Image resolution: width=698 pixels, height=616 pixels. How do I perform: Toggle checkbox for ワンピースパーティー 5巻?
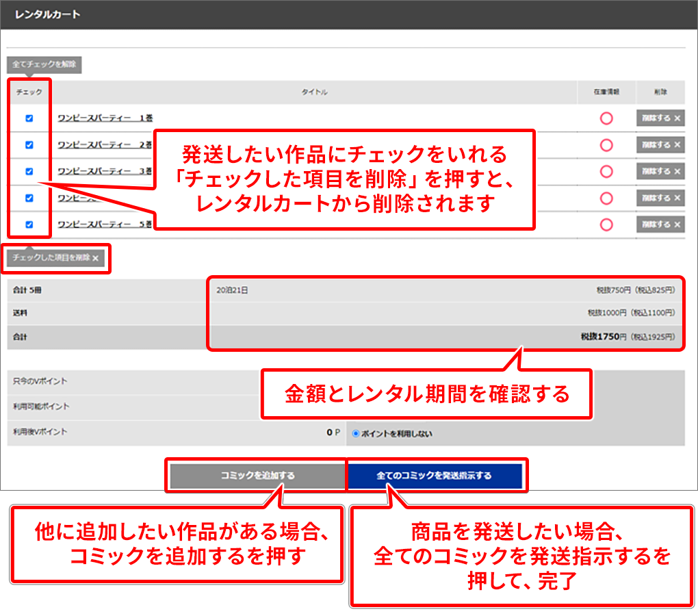pos(29,224)
